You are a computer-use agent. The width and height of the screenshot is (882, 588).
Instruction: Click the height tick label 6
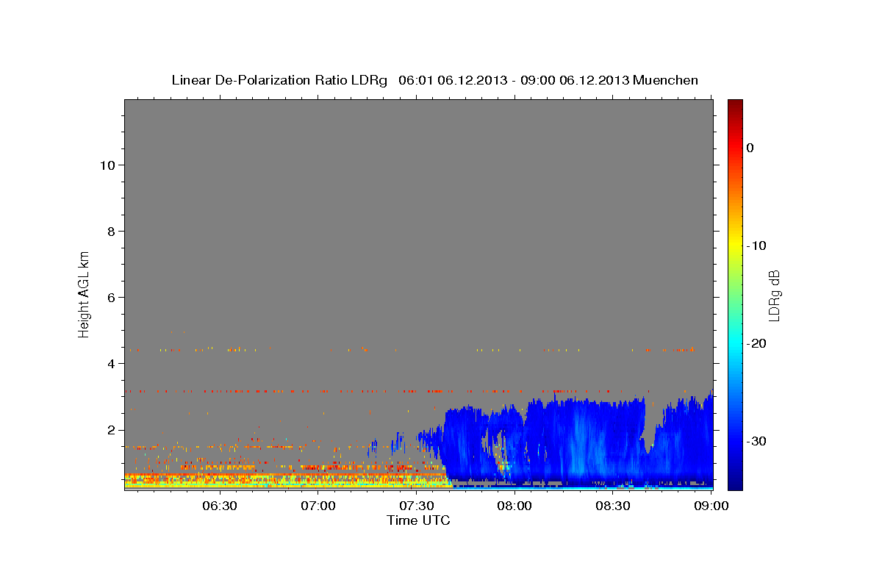tap(111, 297)
